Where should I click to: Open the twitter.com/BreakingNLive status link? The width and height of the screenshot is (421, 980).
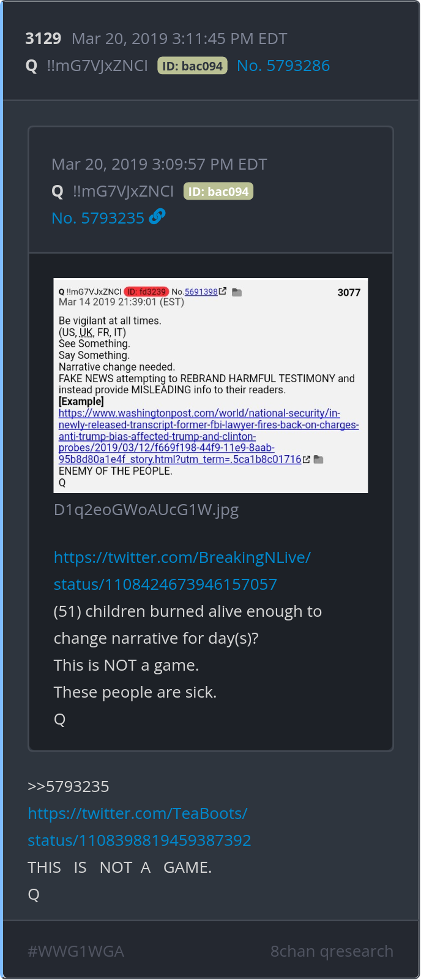[x=182, y=571]
